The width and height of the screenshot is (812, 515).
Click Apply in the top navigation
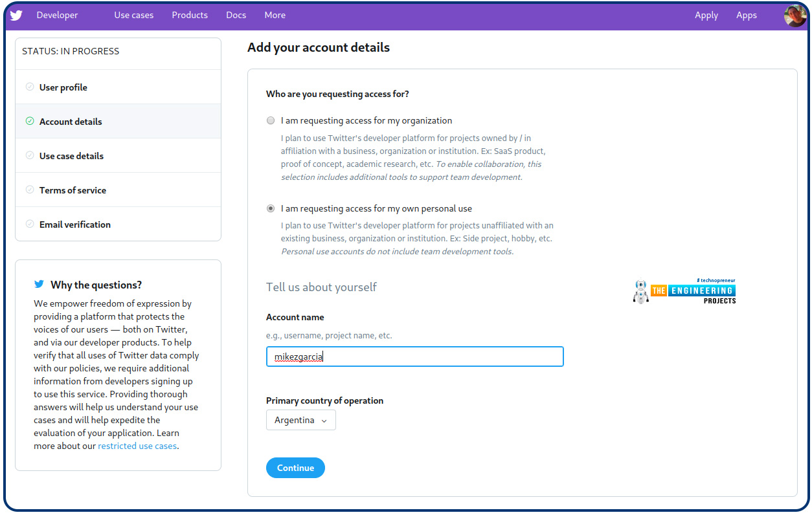coord(706,15)
